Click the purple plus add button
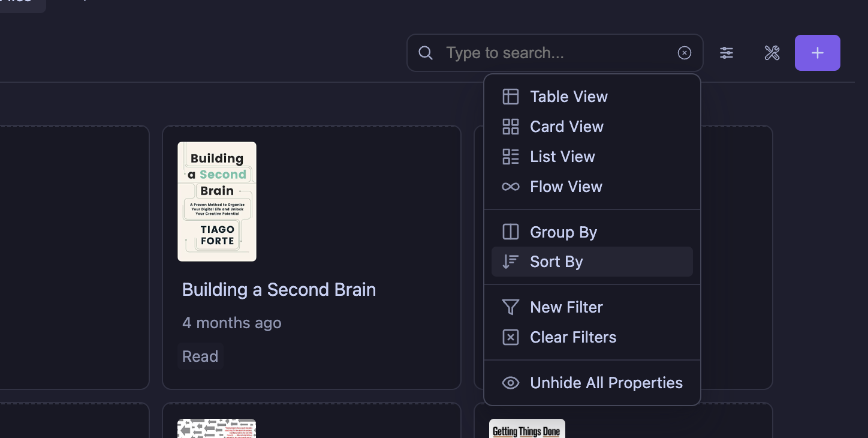The image size is (868, 438). [817, 53]
